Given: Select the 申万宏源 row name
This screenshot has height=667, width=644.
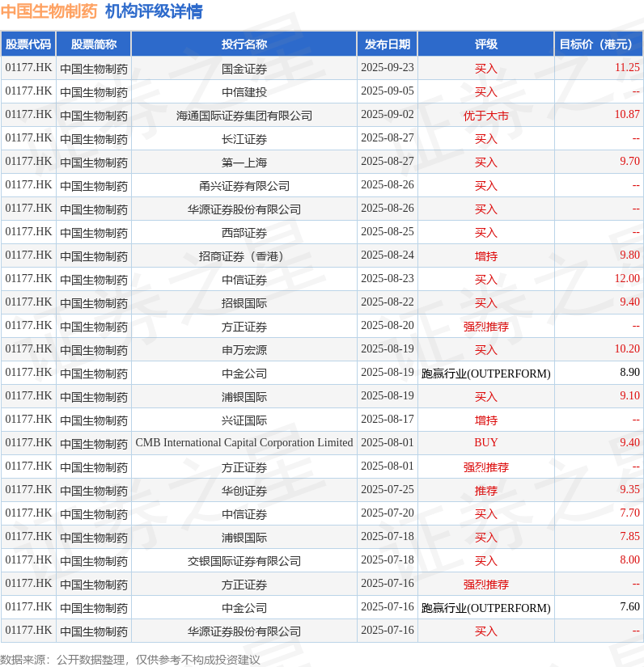Looking at the screenshot, I should tap(244, 350).
